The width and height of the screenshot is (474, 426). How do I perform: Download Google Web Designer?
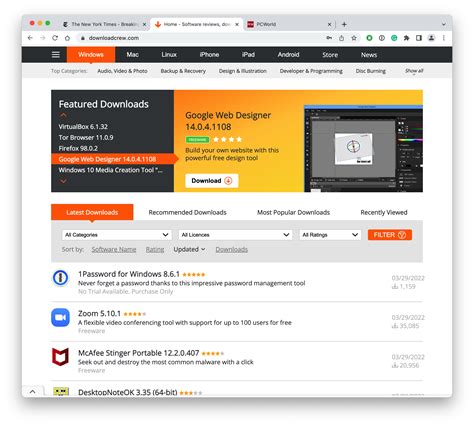tap(212, 181)
